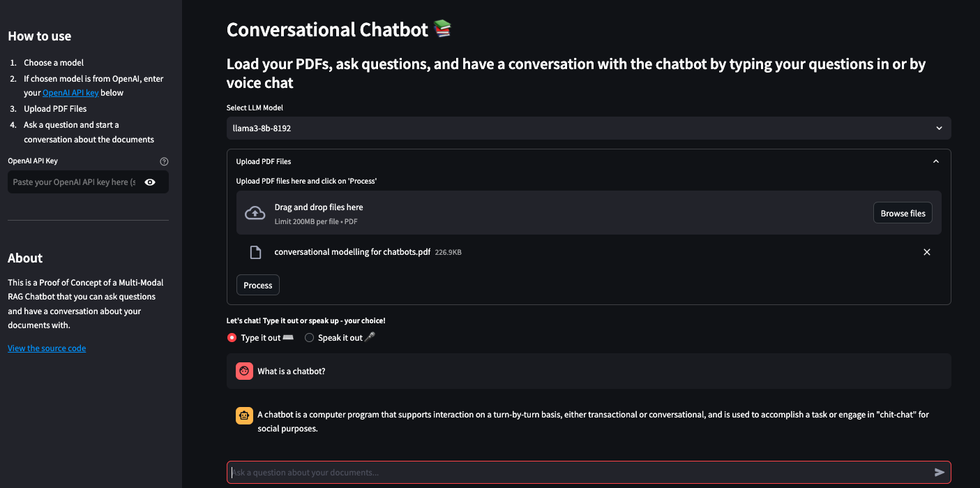Open the LLM model dropdown
This screenshot has height=488, width=980.
588,128
